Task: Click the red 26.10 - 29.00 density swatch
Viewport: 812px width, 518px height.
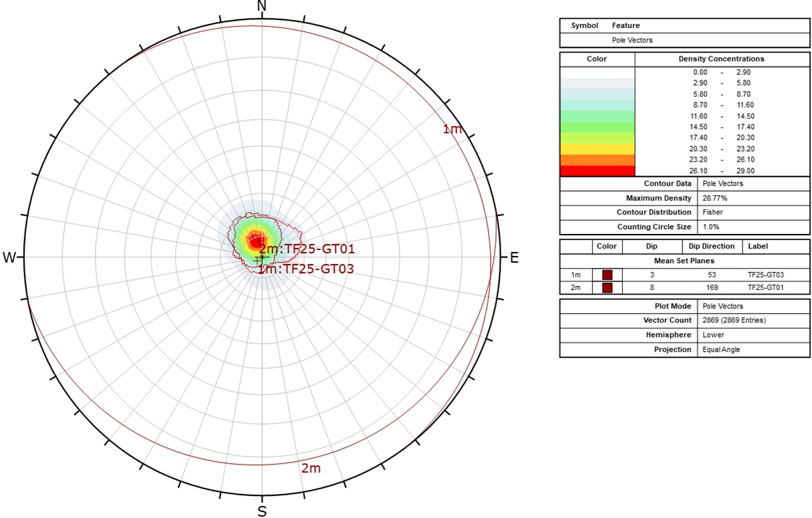Action: pyautogui.click(x=597, y=171)
